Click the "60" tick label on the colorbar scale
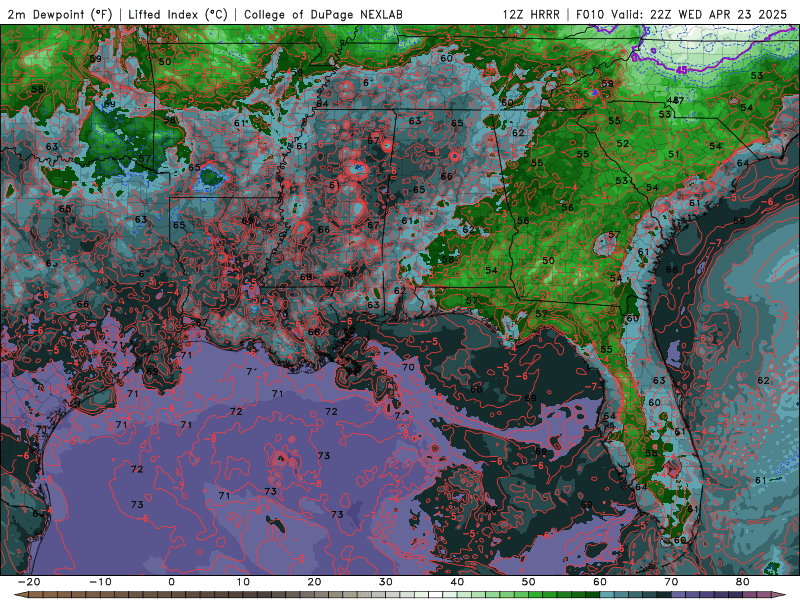This screenshot has height=600, width=800. pyautogui.click(x=600, y=582)
